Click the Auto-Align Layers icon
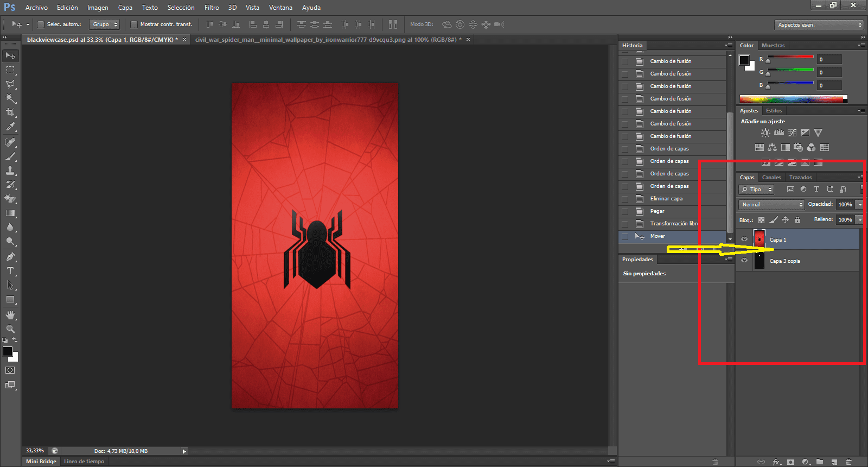Viewport: 868px width, 467px height. point(393,24)
